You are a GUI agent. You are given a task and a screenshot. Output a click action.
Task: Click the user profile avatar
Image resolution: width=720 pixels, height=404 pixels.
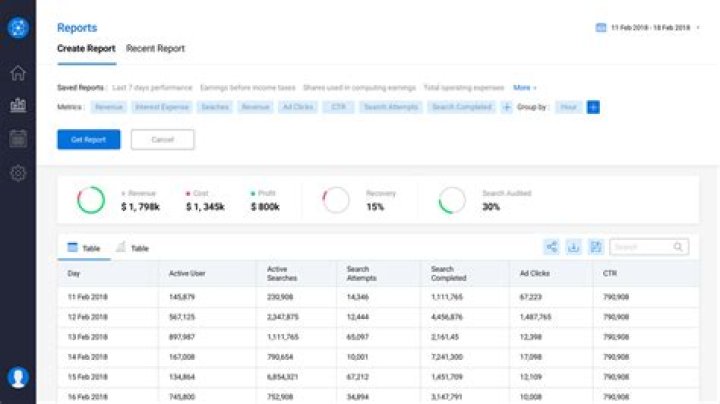pos(17,378)
